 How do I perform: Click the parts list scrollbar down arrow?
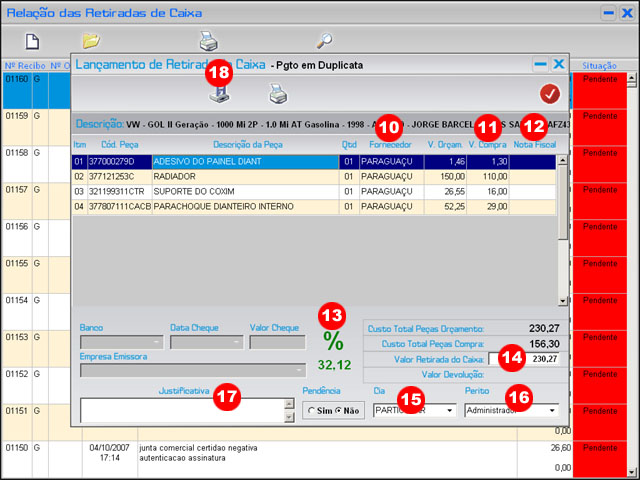(562, 300)
